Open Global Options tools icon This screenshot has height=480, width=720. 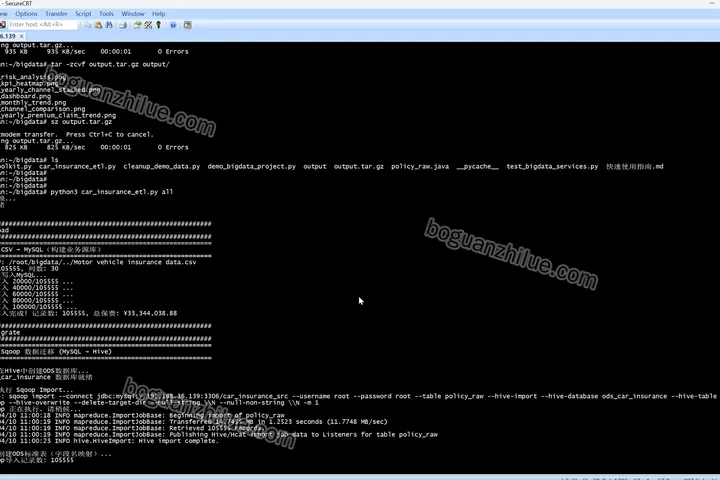click(x=148, y=25)
